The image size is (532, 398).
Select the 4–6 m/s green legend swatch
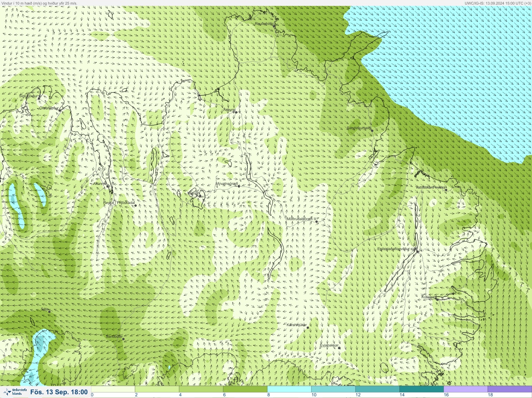(x=201, y=389)
